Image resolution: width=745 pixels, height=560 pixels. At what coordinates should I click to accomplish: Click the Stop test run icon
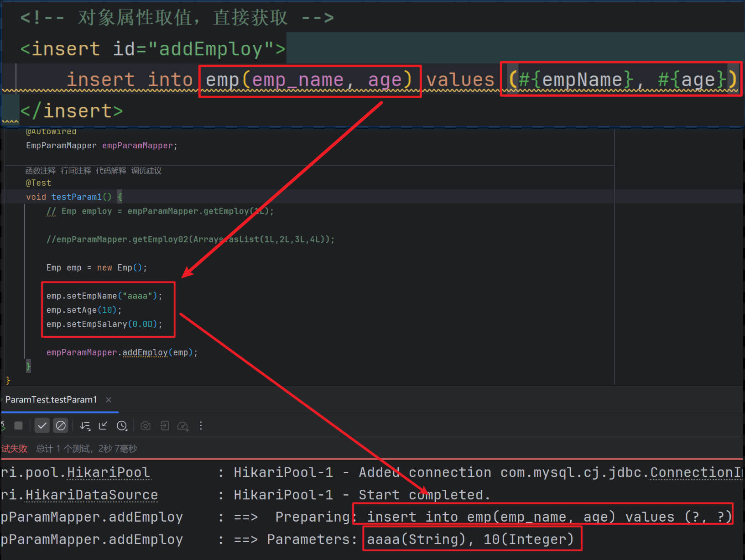coord(18,425)
